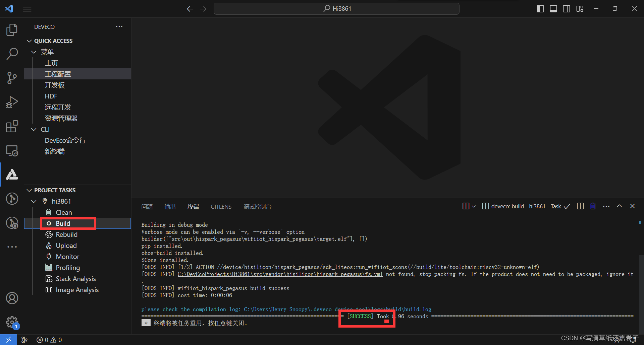Split the terminal
644x345 pixels.
pyautogui.click(x=580, y=206)
